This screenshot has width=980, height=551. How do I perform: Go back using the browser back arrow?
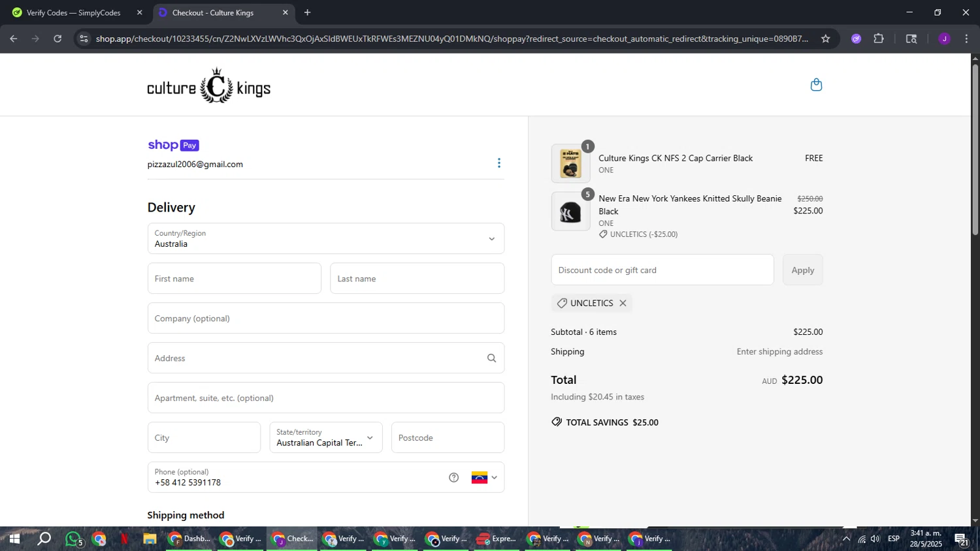point(14,39)
